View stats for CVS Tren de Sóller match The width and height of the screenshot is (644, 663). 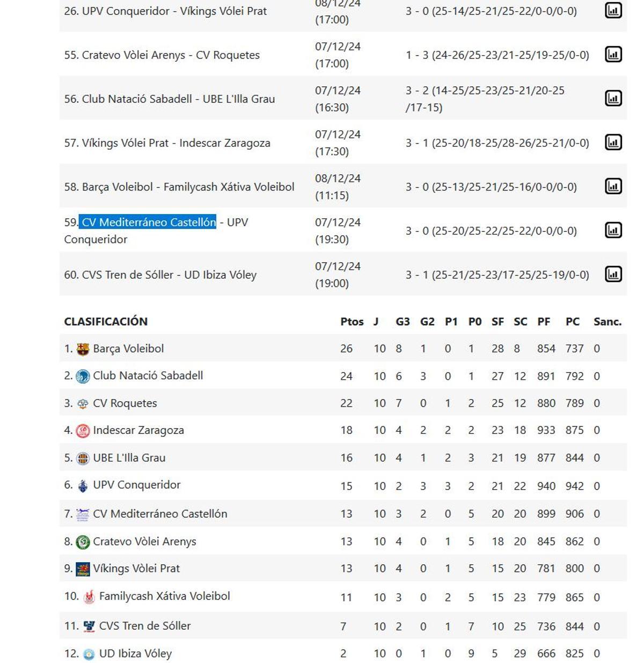point(613,275)
